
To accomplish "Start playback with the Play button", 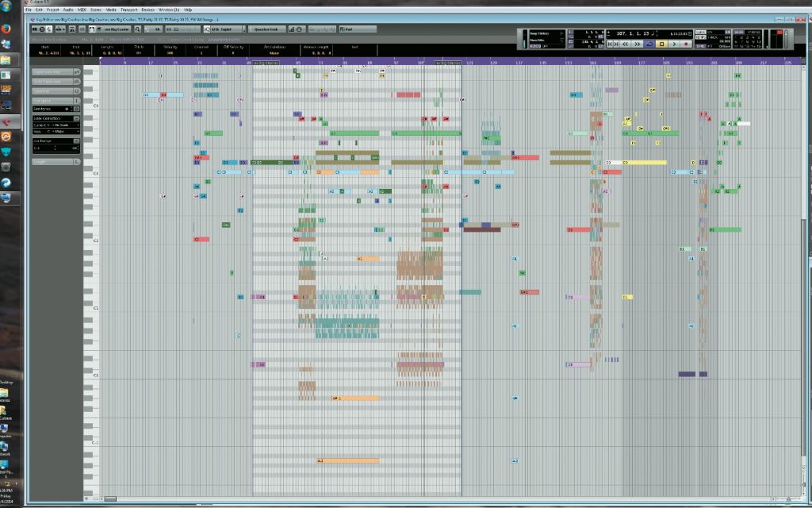I will tap(674, 44).
